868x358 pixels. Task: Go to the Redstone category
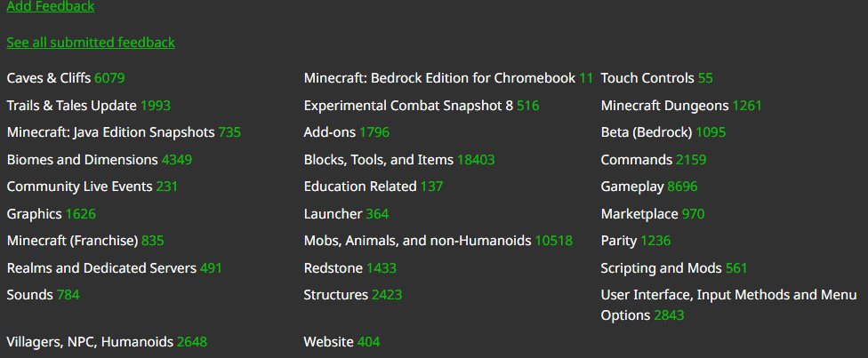334,268
